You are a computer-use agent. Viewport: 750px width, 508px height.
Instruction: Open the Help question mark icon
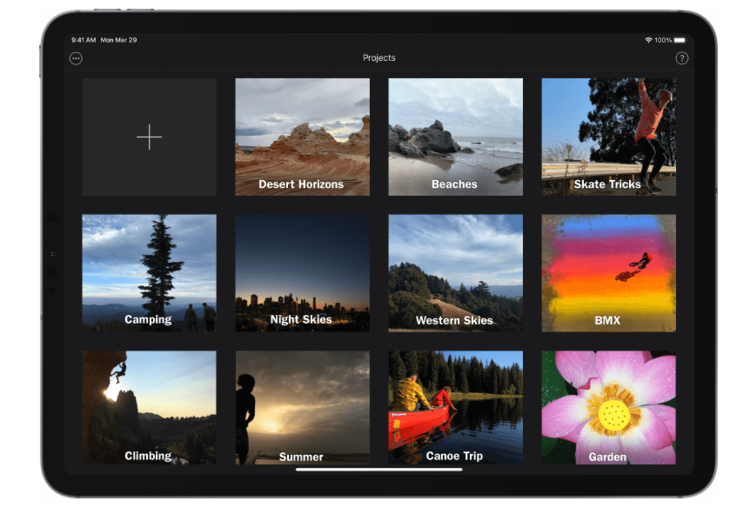click(682, 58)
